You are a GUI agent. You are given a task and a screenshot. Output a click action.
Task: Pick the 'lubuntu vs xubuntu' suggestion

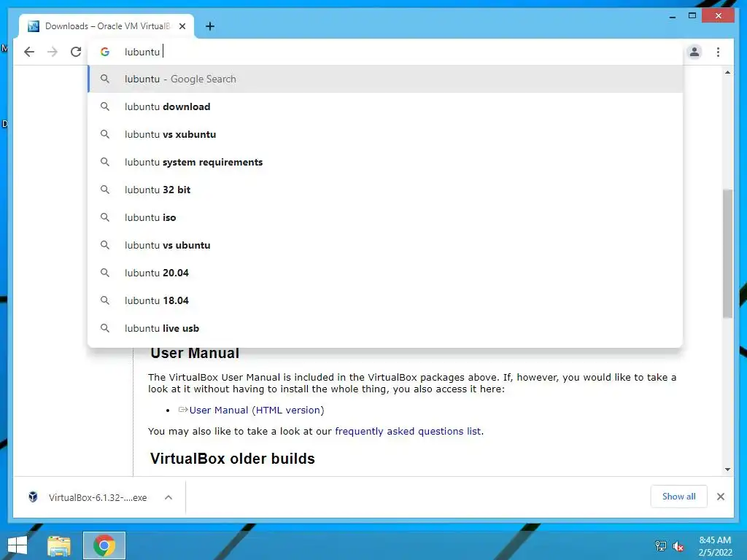(385, 134)
